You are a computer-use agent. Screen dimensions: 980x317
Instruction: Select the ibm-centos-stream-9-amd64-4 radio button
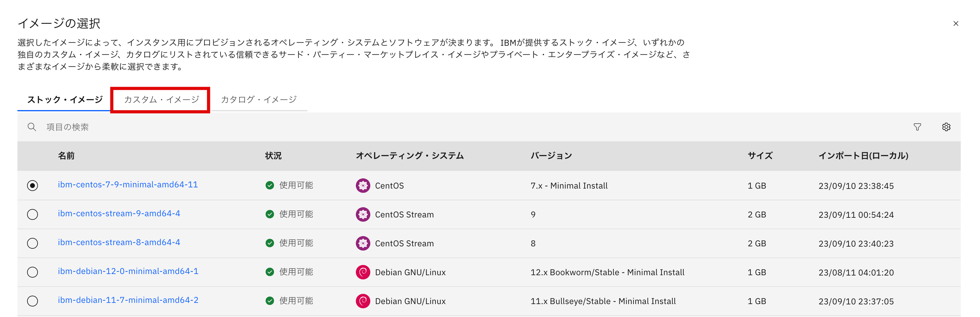click(x=32, y=214)
